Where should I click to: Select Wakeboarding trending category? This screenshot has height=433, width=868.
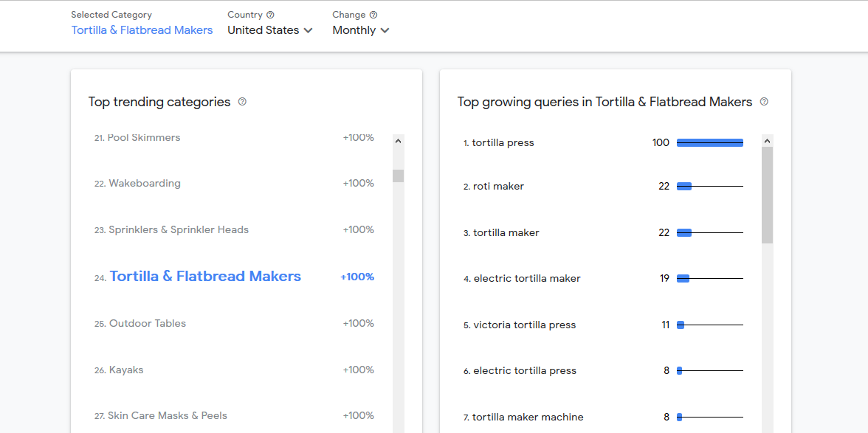(x=145, y=184)
